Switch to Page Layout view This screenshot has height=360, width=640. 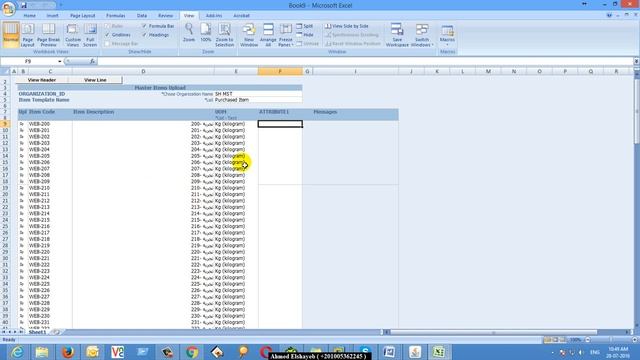(27, 35)
